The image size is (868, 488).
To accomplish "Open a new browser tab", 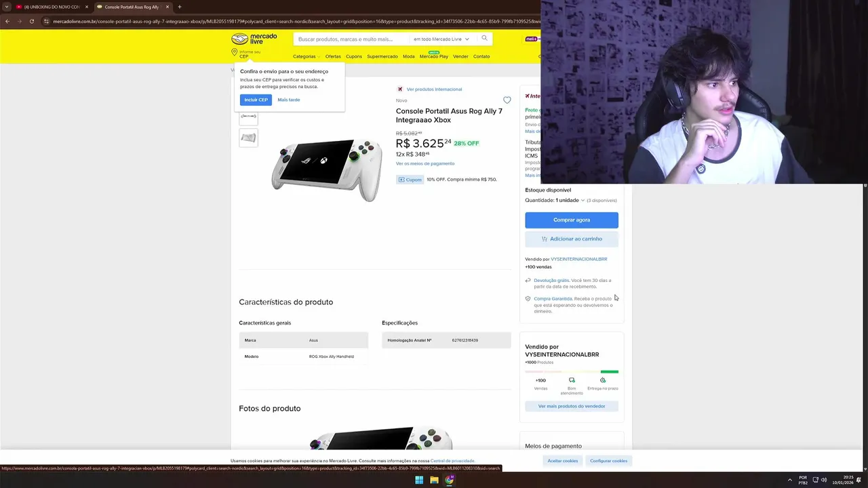I will [x=180, y=7].
